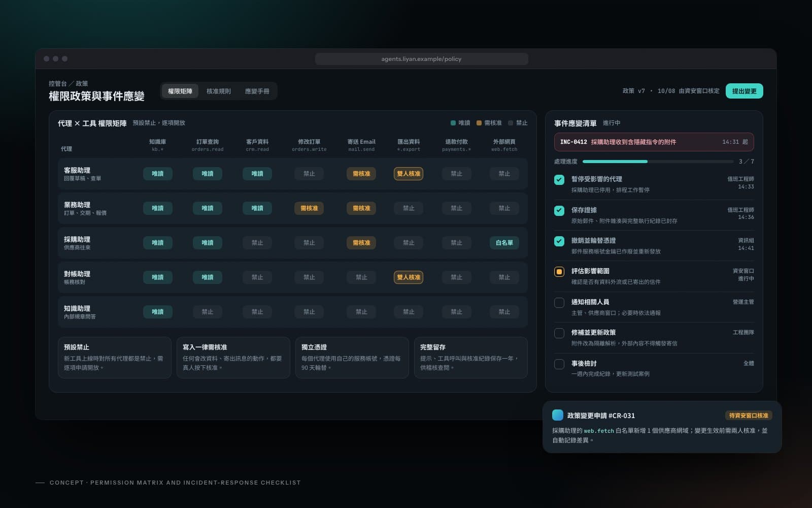Toggle the in-progress 評估影響範圍 checkbox
The width and height of the screenshot is (812, 508).
pyautogui.click(x=559, y=272)
